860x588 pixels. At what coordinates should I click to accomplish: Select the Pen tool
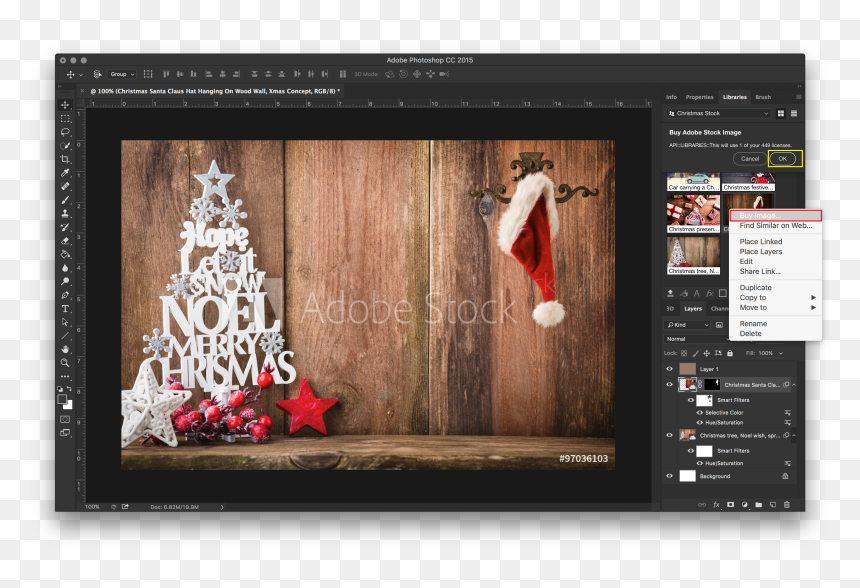click(65, 295)
